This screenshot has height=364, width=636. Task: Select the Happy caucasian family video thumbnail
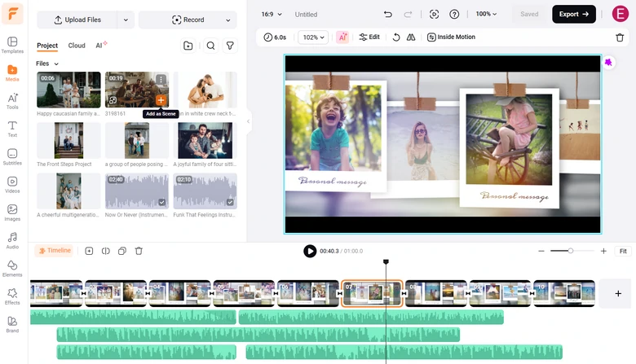(68, 90)
